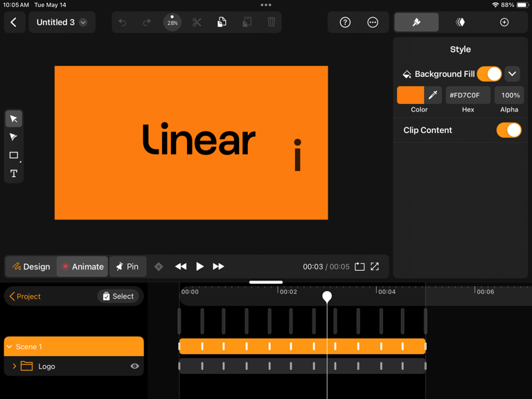This screenshot has width=532, height=399.
Task: Select the direct selection node tool
Action: (x=14, y=137)
